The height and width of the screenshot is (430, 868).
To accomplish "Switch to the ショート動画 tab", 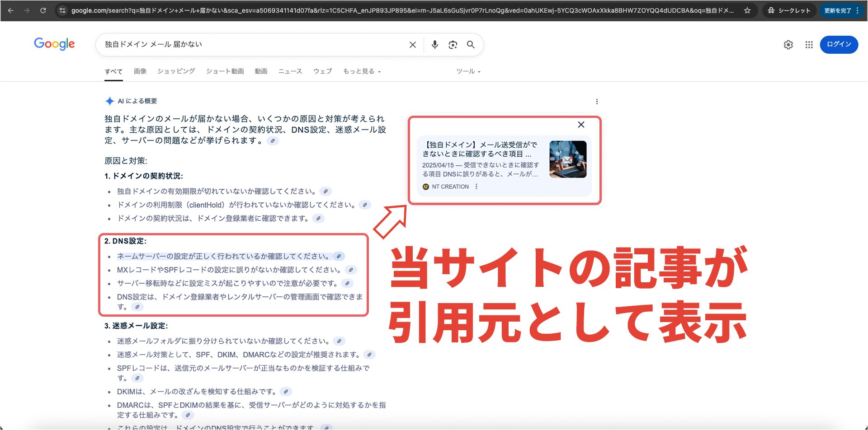I will pyautogui.click(x=225, y=71).
